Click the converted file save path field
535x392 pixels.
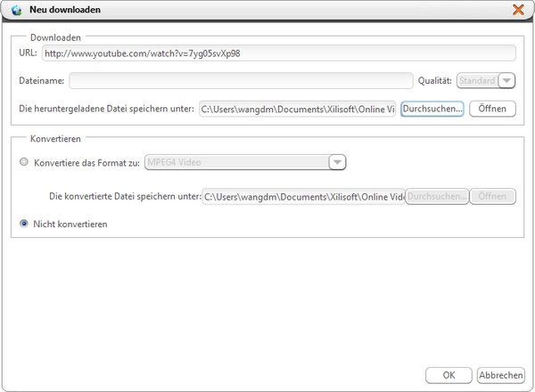[x=303, y=197]
